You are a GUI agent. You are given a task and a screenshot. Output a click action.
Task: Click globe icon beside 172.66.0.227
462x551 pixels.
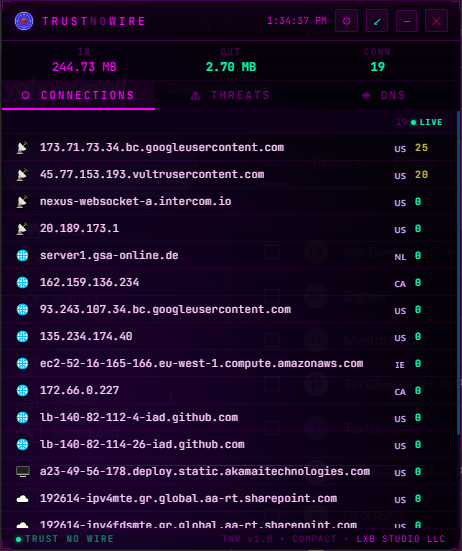[x=22, y=390]
